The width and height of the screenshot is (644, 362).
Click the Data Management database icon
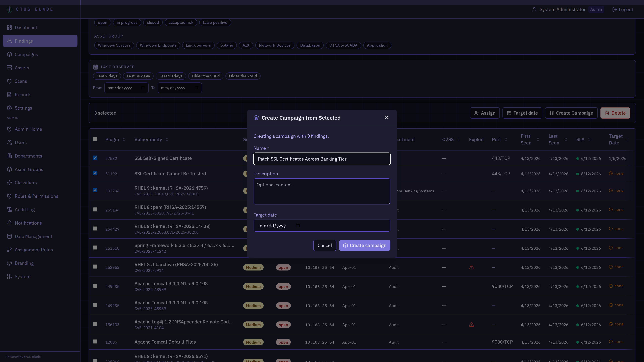coord(9,236)
